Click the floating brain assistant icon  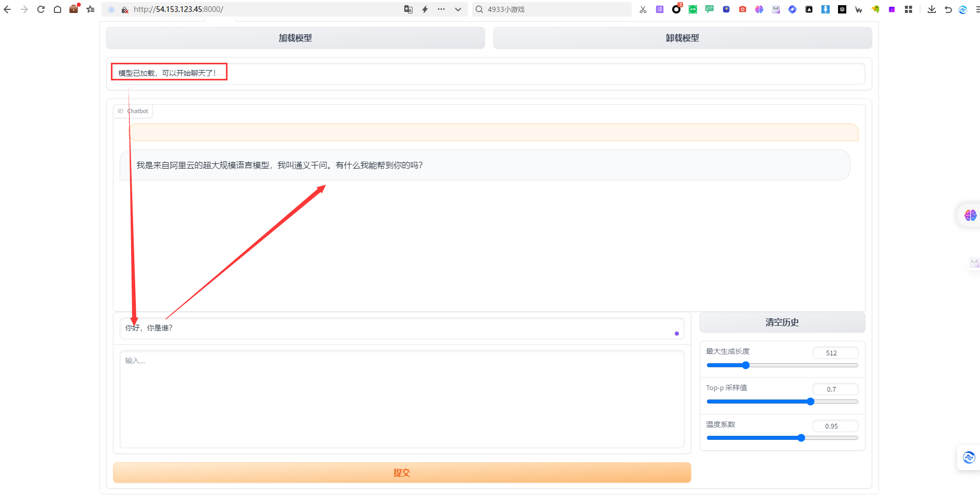click(x=970, y=215)
